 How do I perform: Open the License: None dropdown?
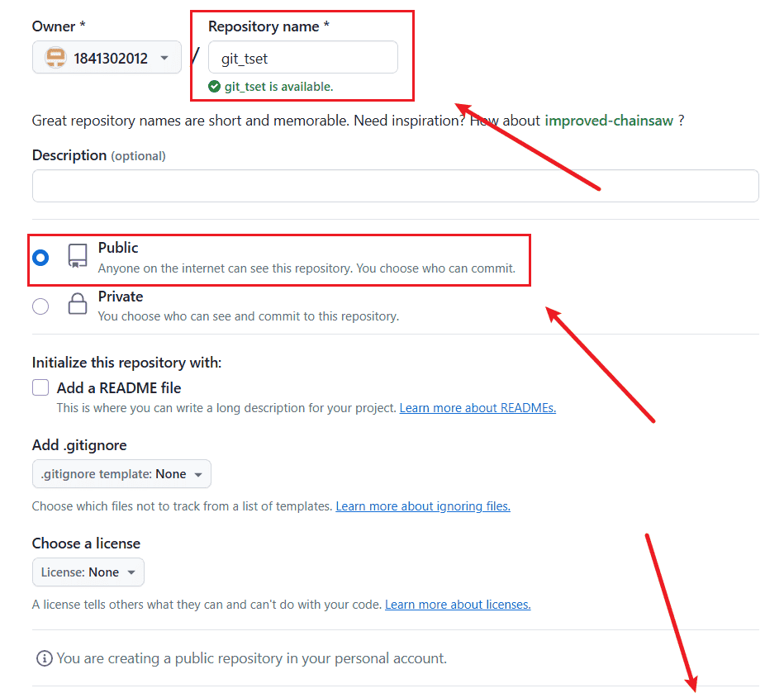coord(88,572)
